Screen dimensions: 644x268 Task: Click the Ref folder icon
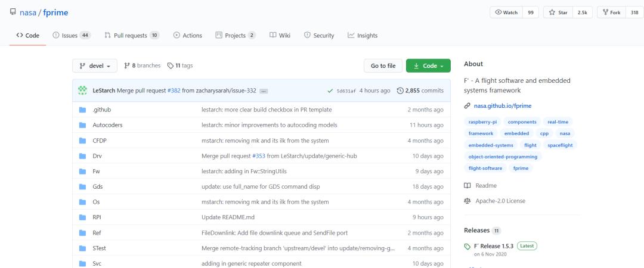(82, 233)
